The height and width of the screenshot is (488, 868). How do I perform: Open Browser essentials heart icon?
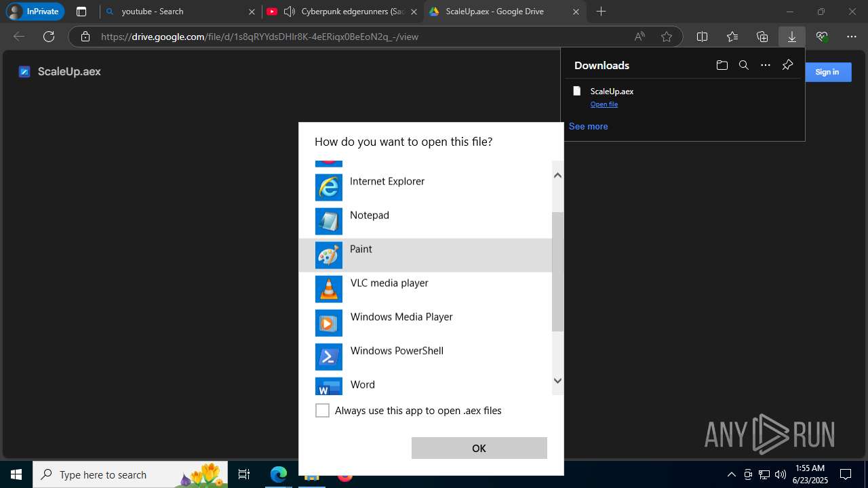point(822,37)
